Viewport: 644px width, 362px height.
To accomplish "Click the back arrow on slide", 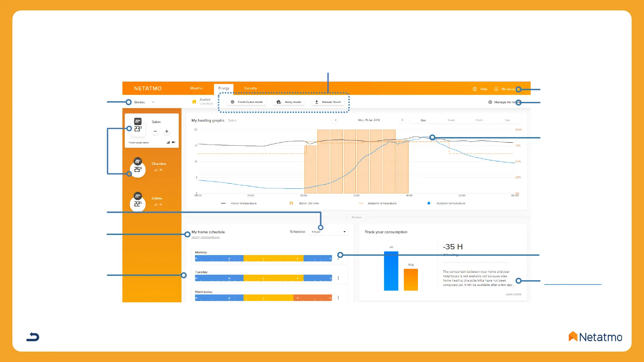I will [33, 337].
